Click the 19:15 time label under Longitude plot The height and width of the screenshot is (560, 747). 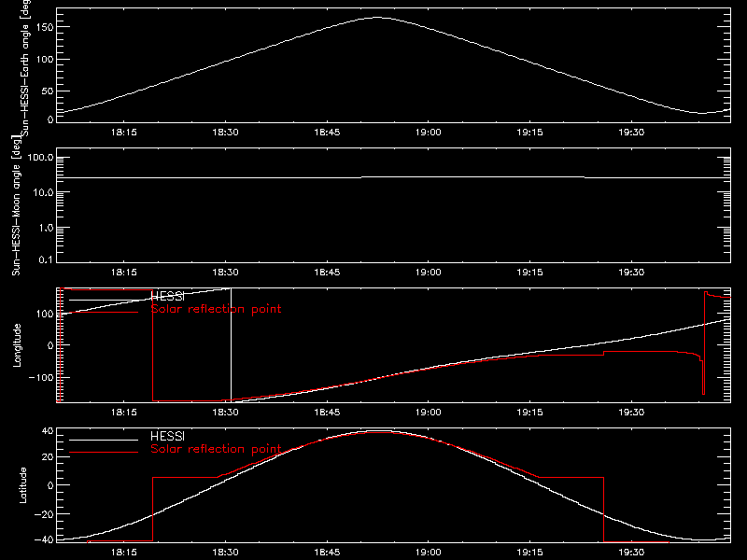click(529, 413)
